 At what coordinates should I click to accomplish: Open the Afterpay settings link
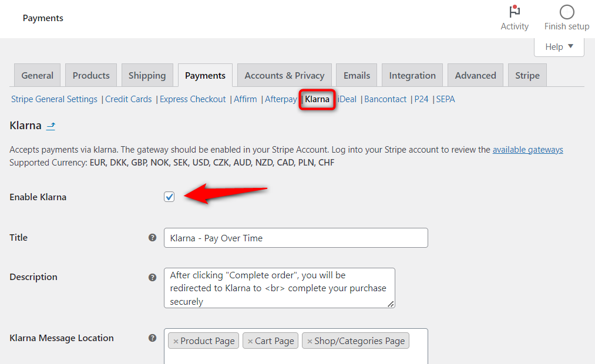click(x=281, y=99)
